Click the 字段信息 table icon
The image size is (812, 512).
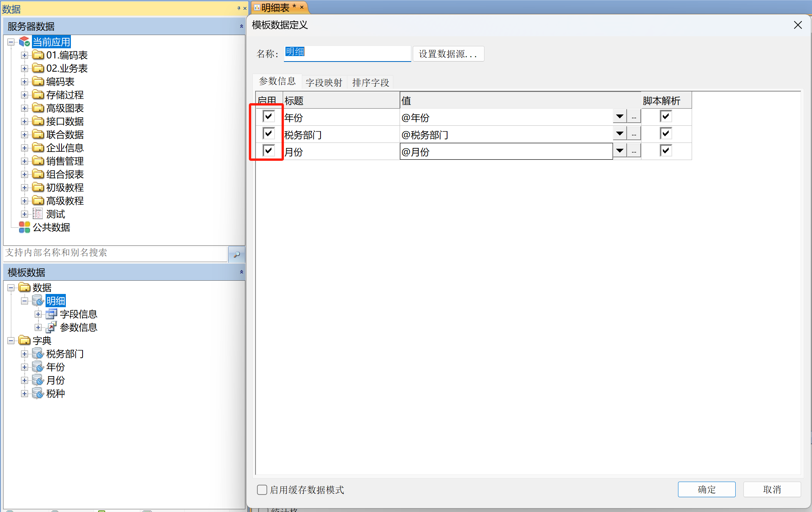tap(51, 314)
